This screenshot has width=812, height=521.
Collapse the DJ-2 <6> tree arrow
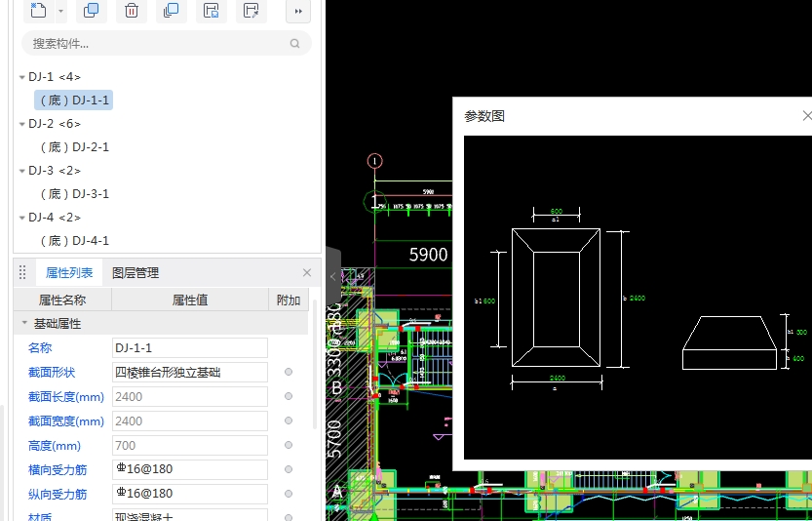pyautogui.click(x=21, y=124)
